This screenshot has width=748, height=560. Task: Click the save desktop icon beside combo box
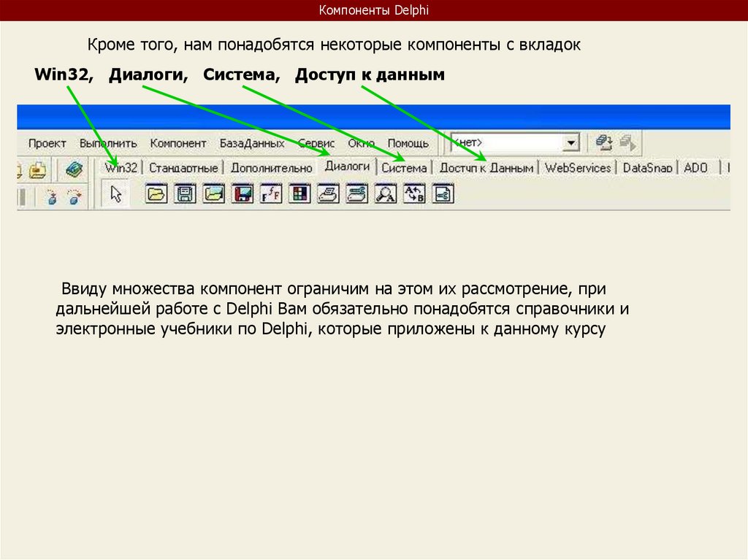(x=604, y=142)
